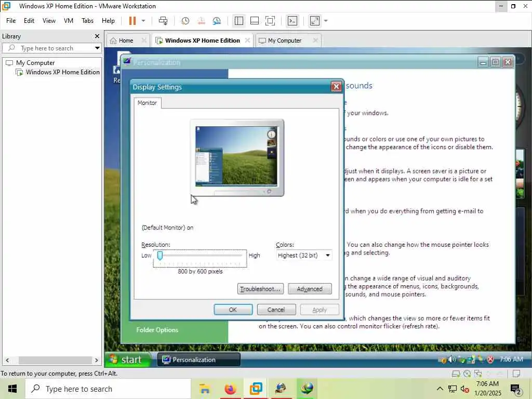The height and width of the screenshot is (399, 532).
Task: Click the Send Ctrl+Alt+Del toolbar icon
Action: point(163,21)
